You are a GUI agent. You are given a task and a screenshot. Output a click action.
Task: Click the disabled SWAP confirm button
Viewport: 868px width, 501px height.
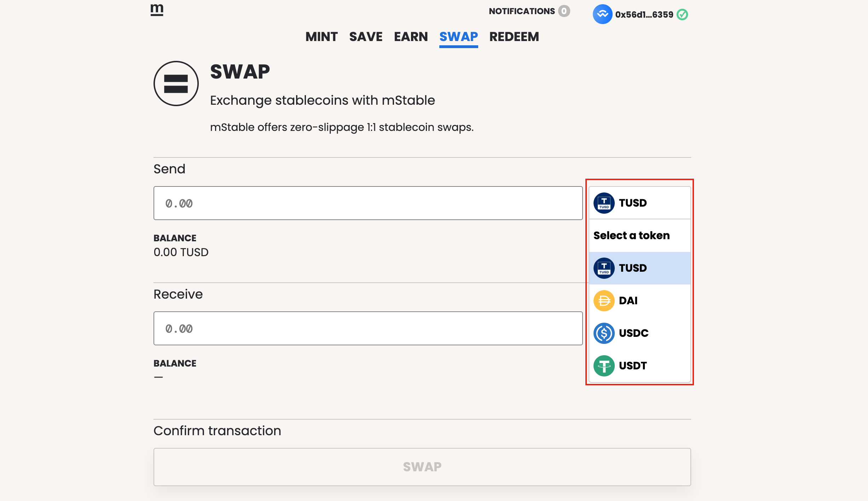tap(422, 467)
